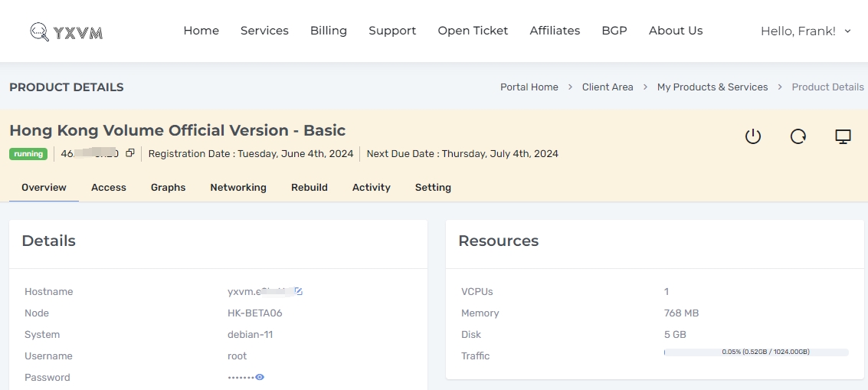Switch to the Access tab
This screenshot has width=868, height=390.
(109, 187)
